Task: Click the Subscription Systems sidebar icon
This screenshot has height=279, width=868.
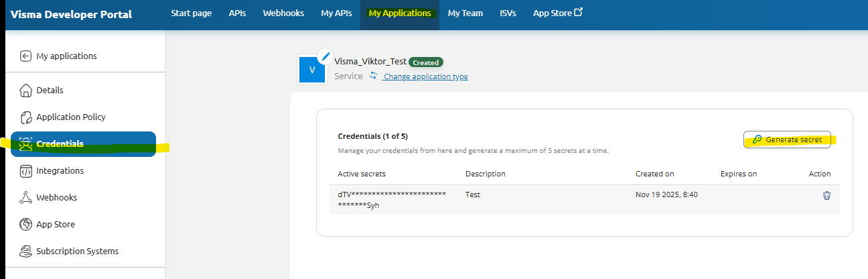Action: pos(25,251)
